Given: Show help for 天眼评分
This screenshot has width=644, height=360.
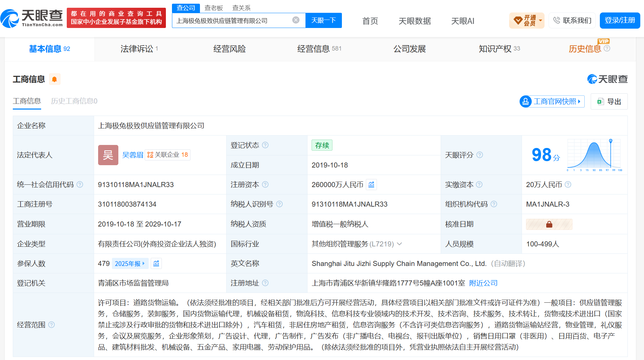Looking at the screenshot, I should [x=480, y=155].
